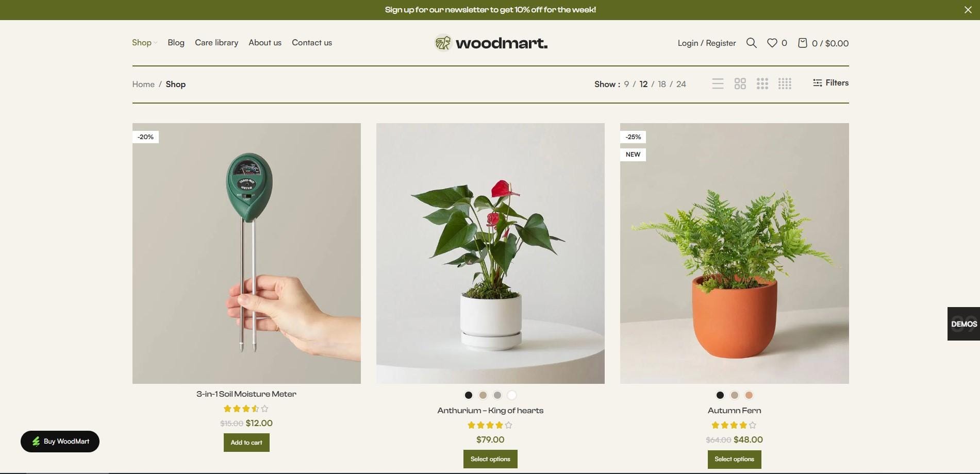The height and width of the screenshot is (474, 980).
Task: Open the wishlist heart icon
Action: tap(772, 43)
